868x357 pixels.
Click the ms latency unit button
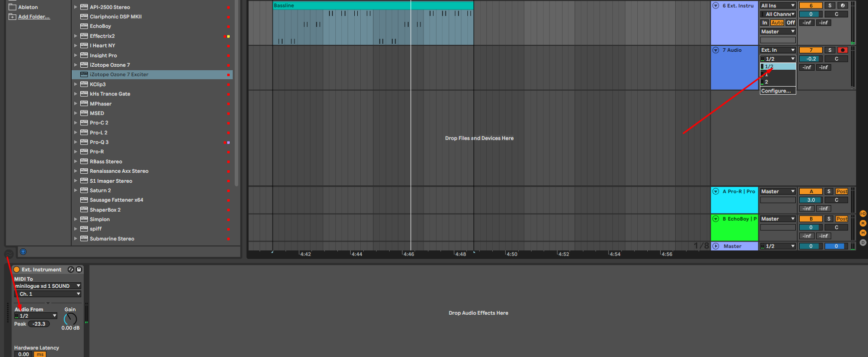[40, 355]
